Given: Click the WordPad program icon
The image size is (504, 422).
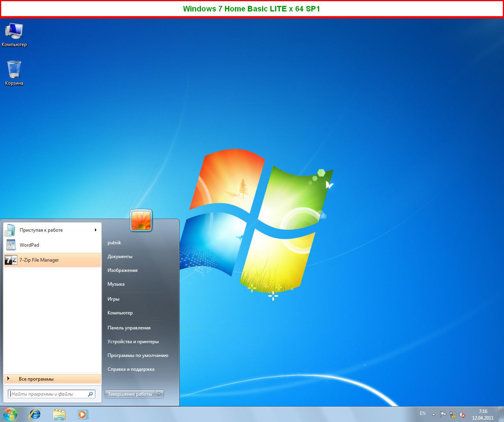Looking at the screenshot, I should 11,245.
